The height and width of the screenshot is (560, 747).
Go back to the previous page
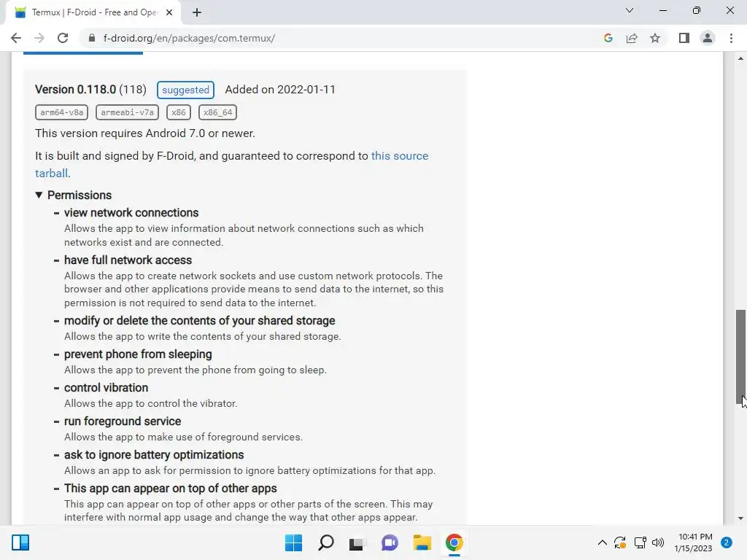point(16,38)
